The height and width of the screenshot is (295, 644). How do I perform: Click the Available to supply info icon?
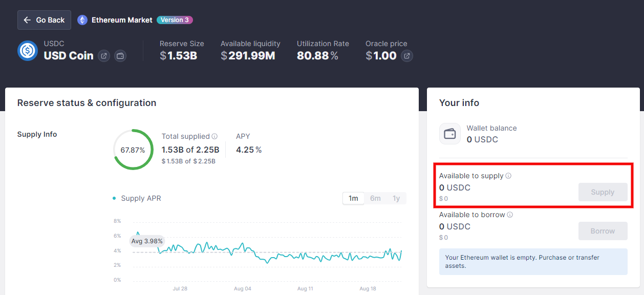coord(508,176)
